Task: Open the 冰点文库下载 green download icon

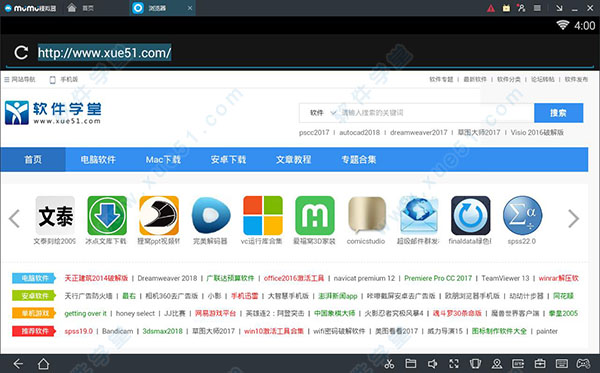Action: [107, 215]
